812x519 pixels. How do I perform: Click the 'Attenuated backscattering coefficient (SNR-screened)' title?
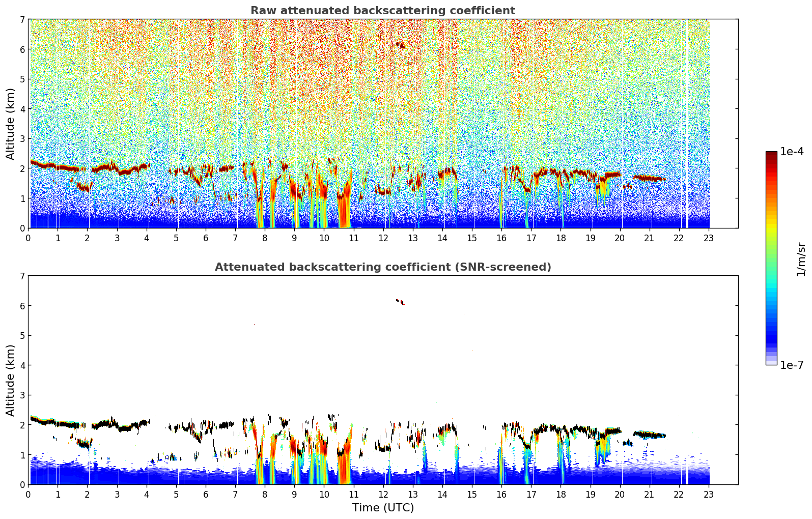pos(383,267)
